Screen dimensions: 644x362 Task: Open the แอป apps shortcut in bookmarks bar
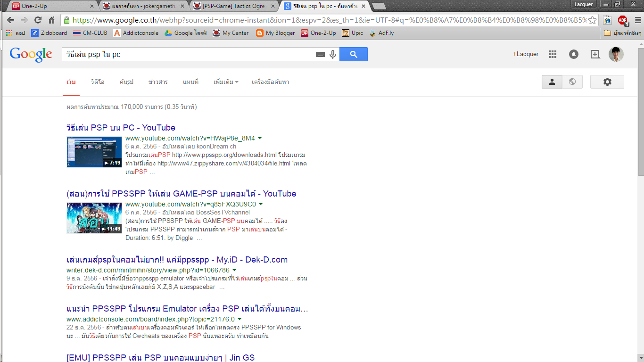(x=16, y=33)
